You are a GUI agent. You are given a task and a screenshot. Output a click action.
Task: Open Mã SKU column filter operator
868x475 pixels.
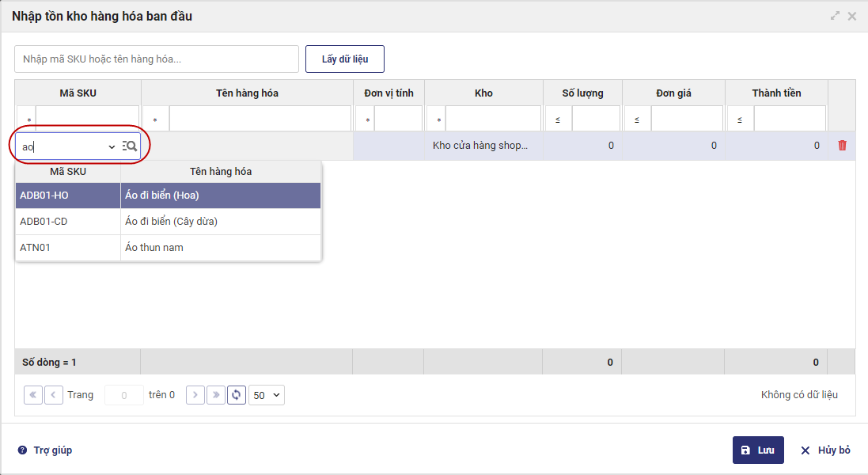[x=25, y=120]
